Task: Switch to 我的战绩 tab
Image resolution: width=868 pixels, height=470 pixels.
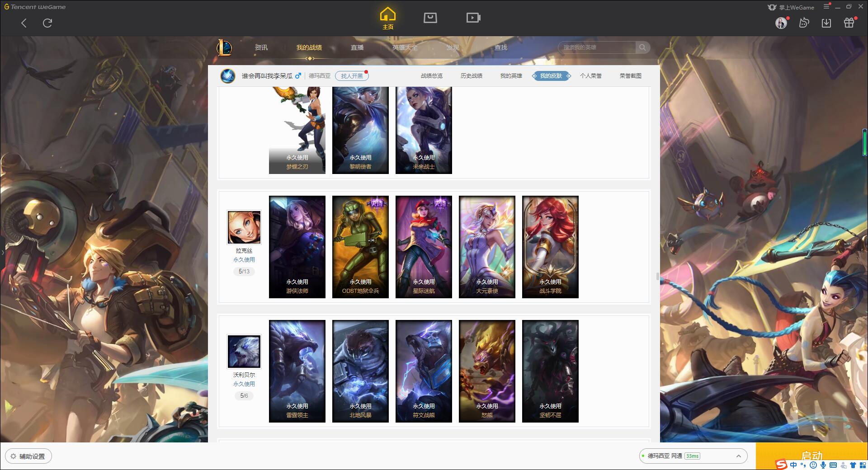Action: point(309,47)
